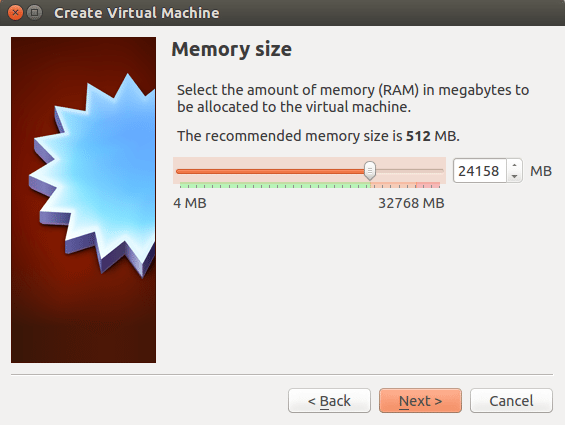This screenshot has height=425, width=565.
Task: Click the Memory size heading
Action: point(232,49)
